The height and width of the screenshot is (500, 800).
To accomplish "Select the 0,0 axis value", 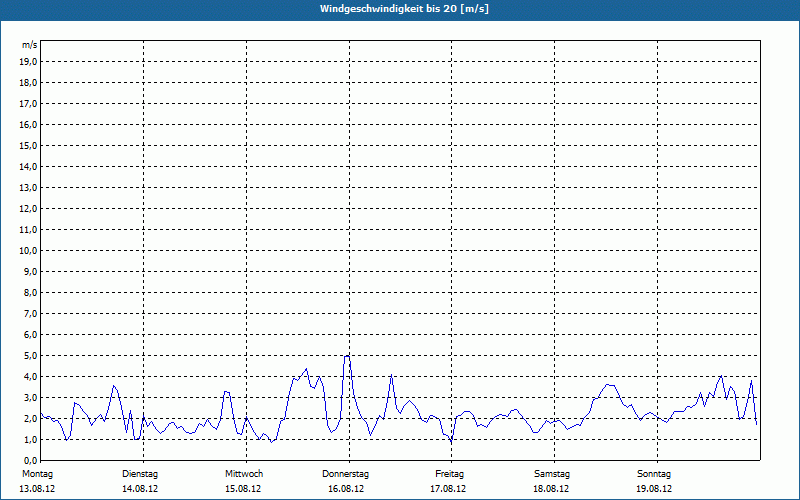I will (31, 461).
